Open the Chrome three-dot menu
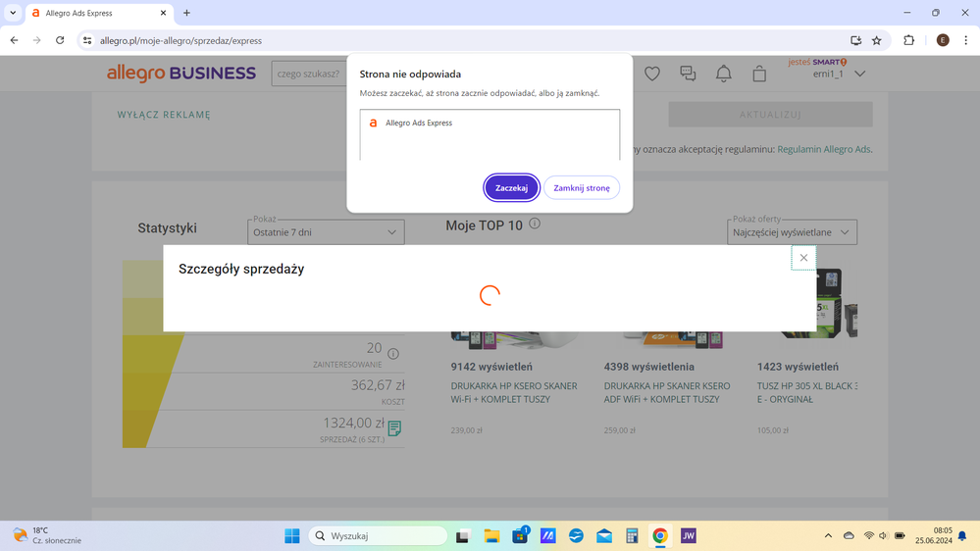Image resolution: width=980 pixels, height=551 pixels. point(965,40)
